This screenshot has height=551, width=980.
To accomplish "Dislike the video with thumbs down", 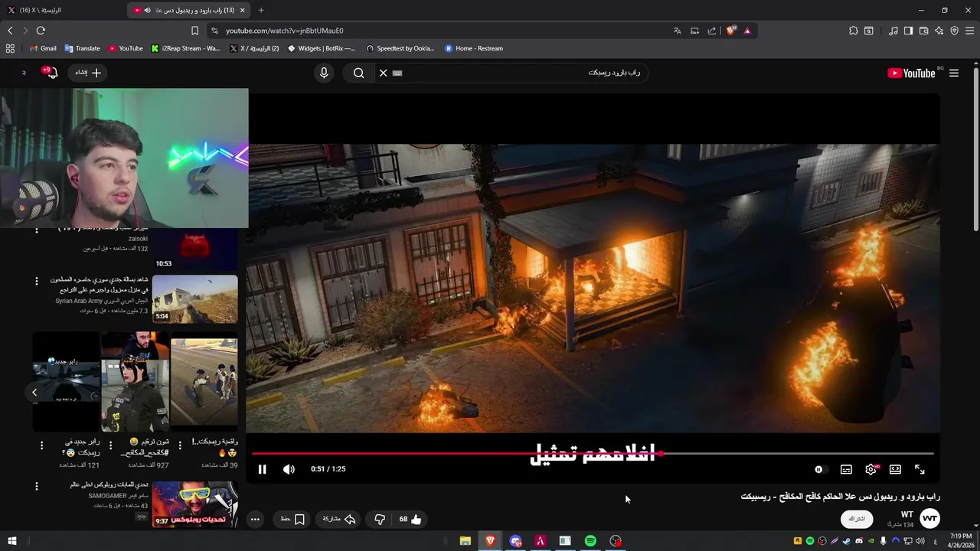I will click(380, 519).
